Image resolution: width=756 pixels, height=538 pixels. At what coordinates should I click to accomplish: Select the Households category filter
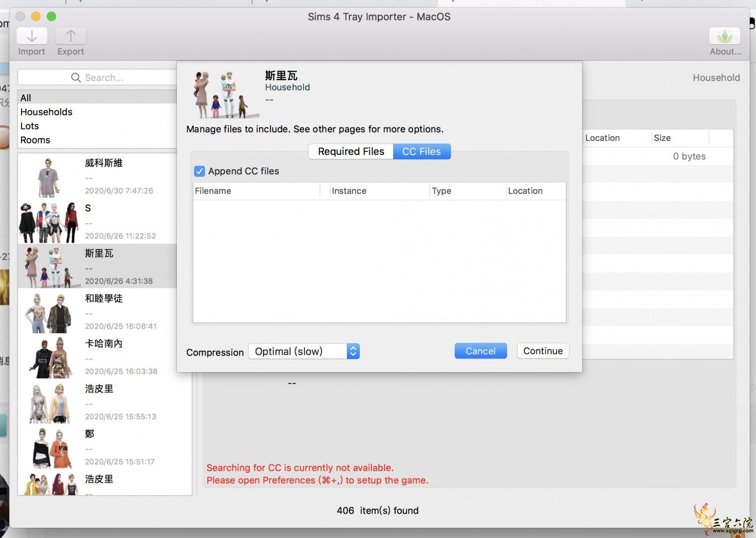point(97,112)
